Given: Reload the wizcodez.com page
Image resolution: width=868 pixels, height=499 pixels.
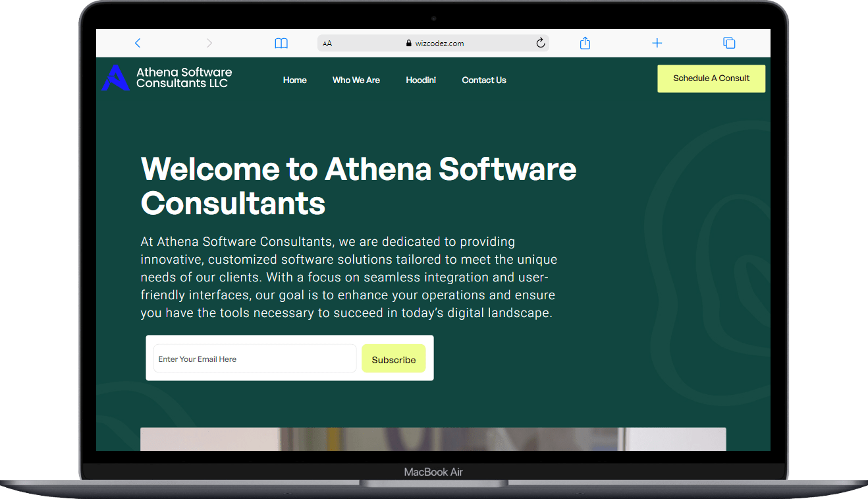Looking at the screenshot, I should click(x=540, y=42).
